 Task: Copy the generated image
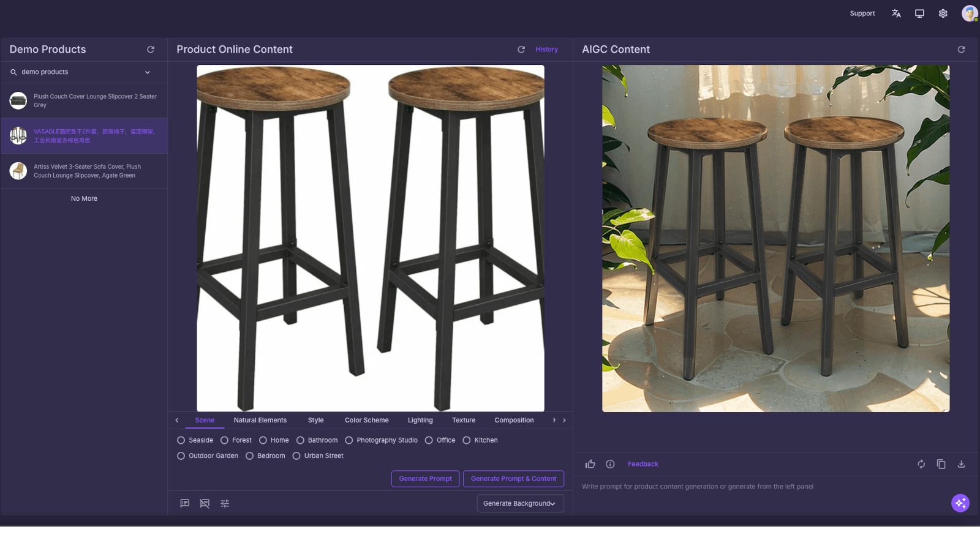[941, 464]
